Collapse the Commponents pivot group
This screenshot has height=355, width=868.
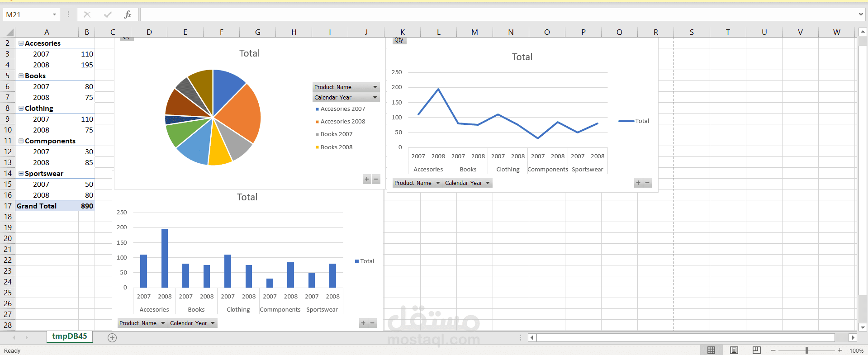21,141
